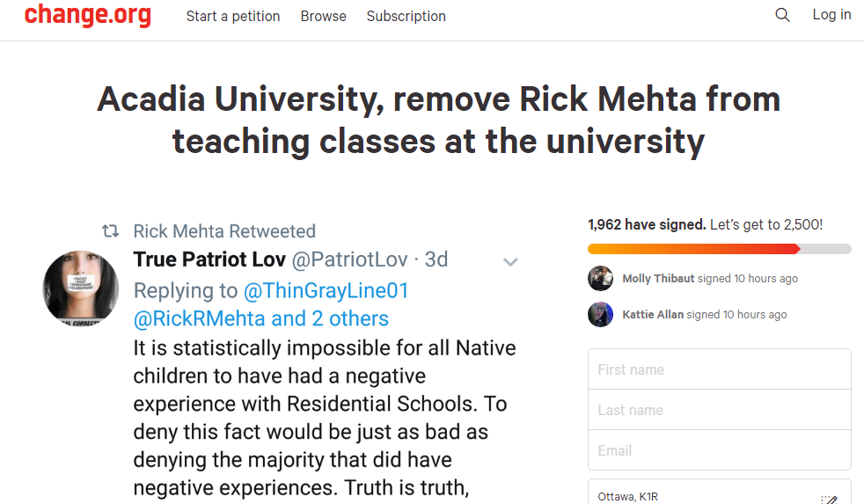Open search with magnifier icon

click(x=782, y=15)
